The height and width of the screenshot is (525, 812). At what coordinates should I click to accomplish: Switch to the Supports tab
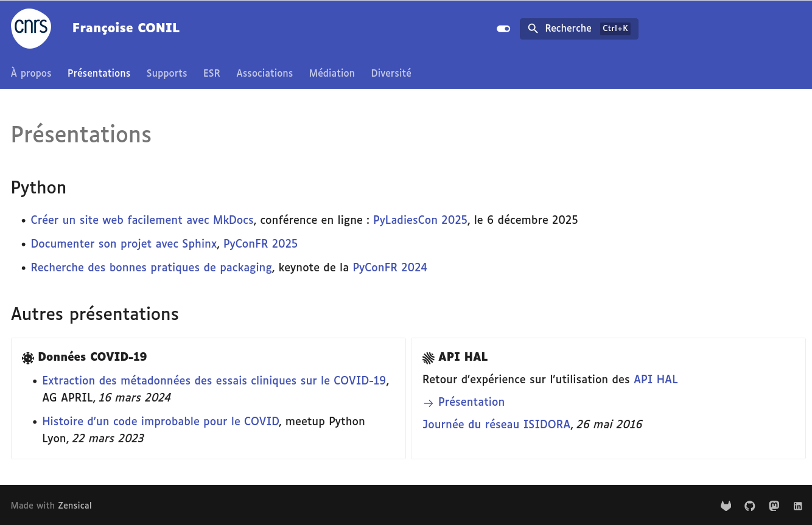[x=167, y=73]
